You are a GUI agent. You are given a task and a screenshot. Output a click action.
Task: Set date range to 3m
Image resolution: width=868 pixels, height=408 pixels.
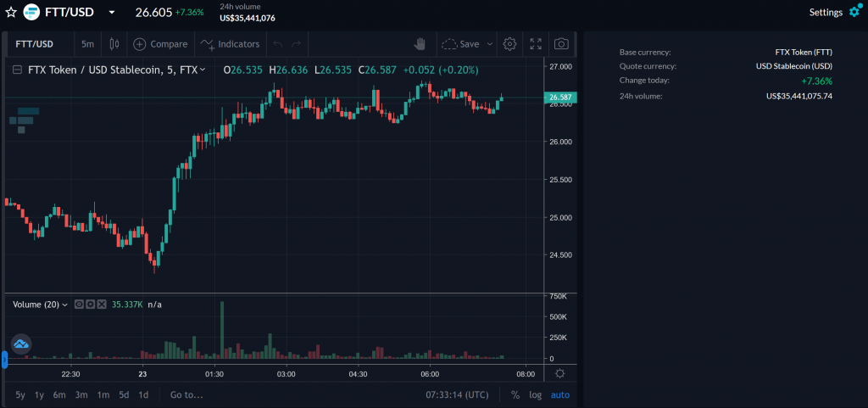[x=81, y=394]
